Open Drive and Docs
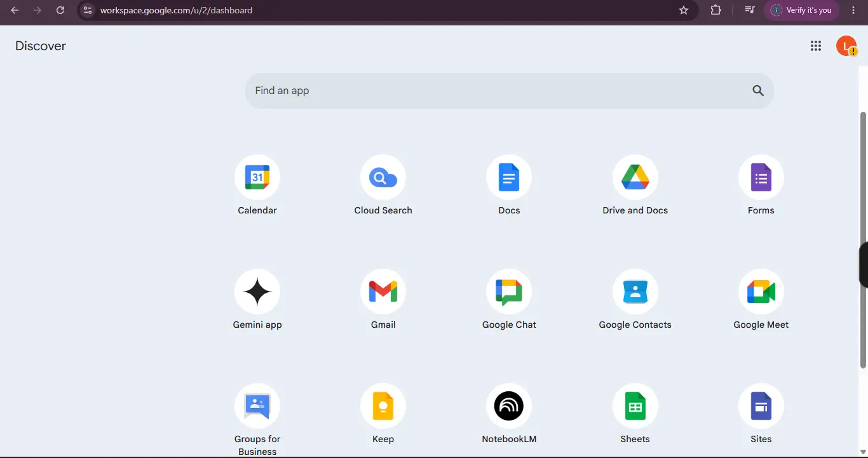Viewport: 868px width, 458px height. pos(635,177)
